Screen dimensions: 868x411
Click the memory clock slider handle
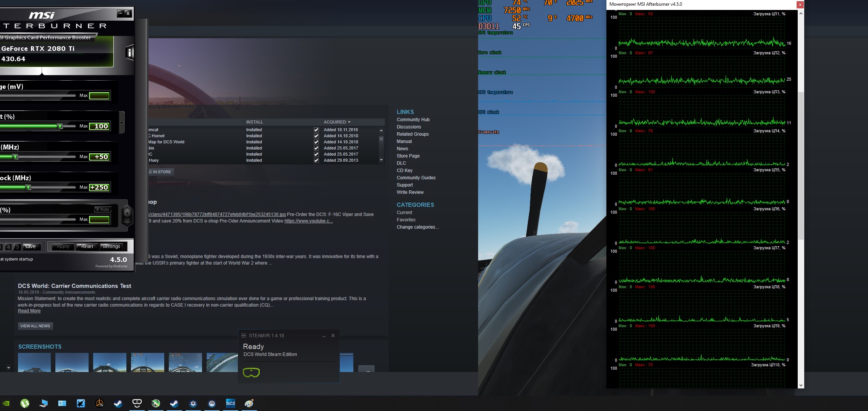point(28,187)
